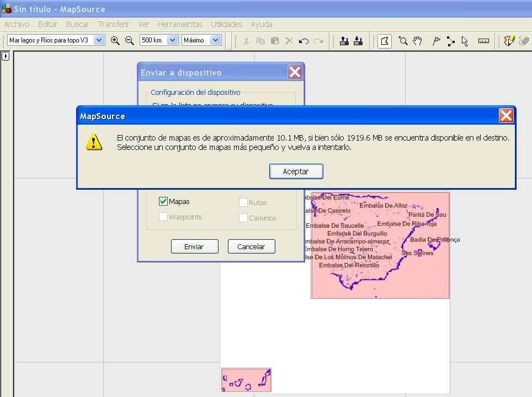Open the Transferir menu
The image size is (532, 397).
pos(113,24)
